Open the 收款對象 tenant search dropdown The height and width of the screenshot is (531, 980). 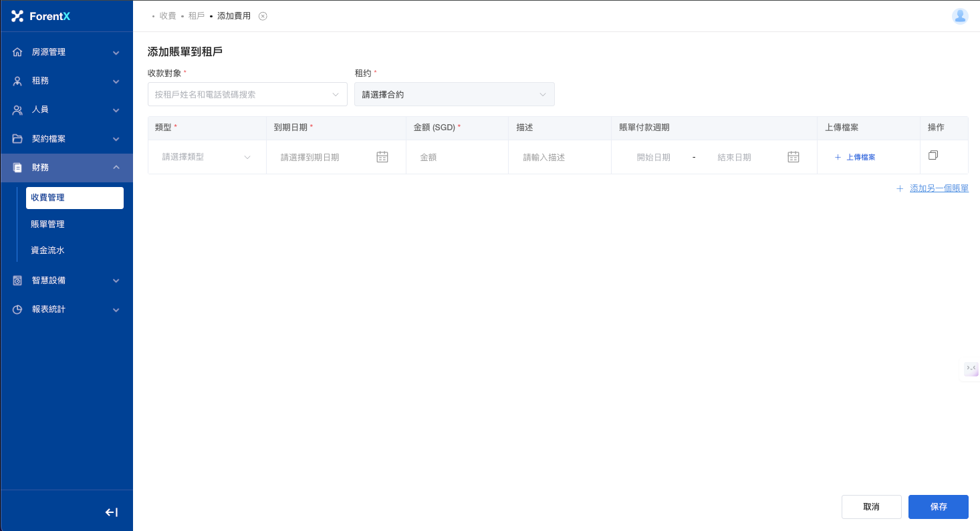pyautogui.click(x=247, y=94)
